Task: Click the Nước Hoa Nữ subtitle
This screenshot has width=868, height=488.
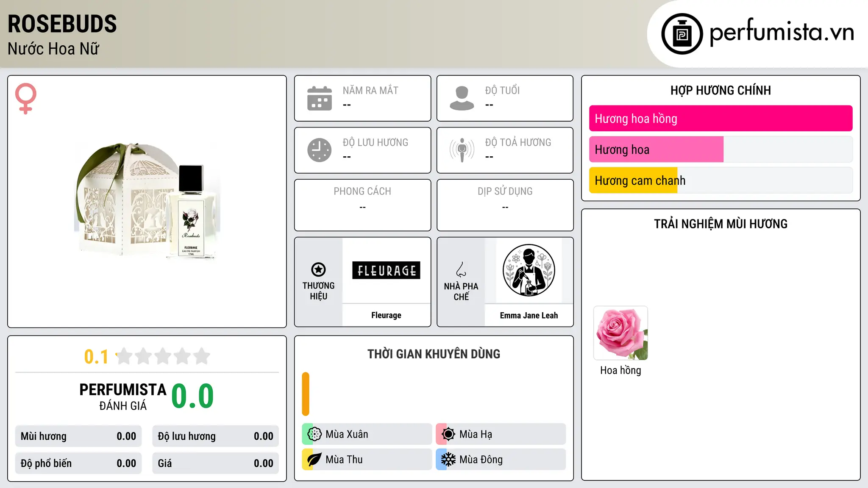Action: [53, 49]
